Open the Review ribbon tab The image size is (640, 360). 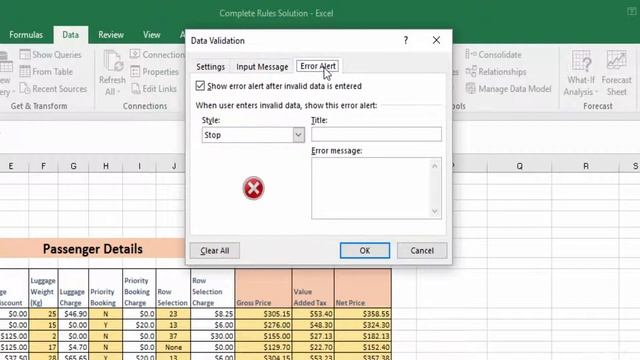point(111,35)
